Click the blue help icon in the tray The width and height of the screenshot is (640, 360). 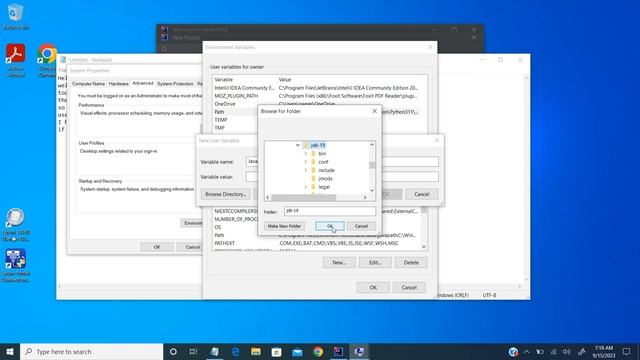tap(513, 351)
